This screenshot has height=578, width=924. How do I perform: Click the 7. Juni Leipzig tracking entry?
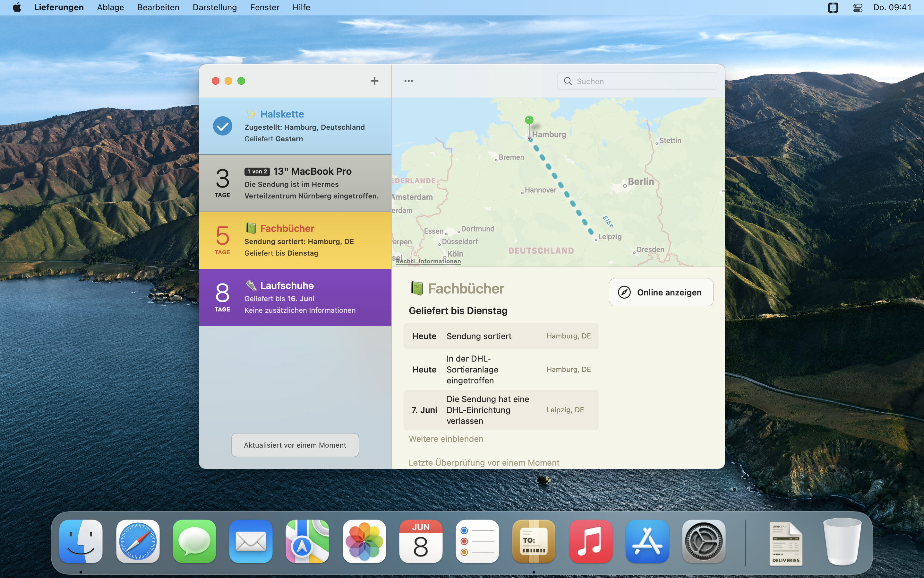[501, 410]
